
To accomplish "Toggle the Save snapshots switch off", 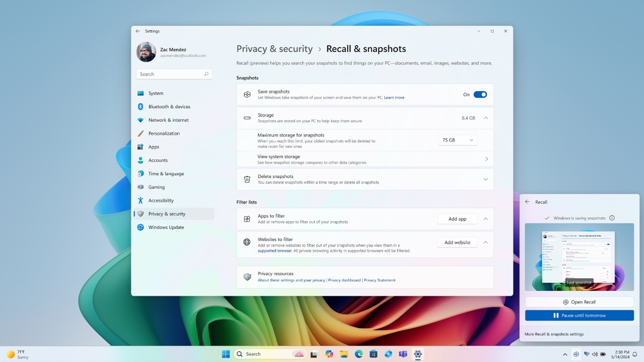I will pos(480,95).
